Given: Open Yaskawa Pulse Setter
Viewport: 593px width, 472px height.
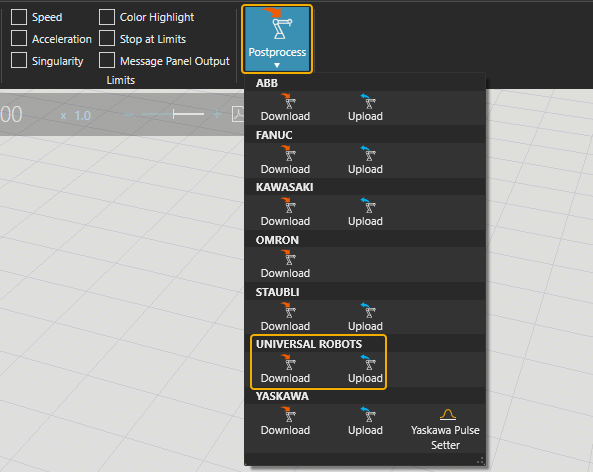Looking at the screenshot, I should coord(445,429).
